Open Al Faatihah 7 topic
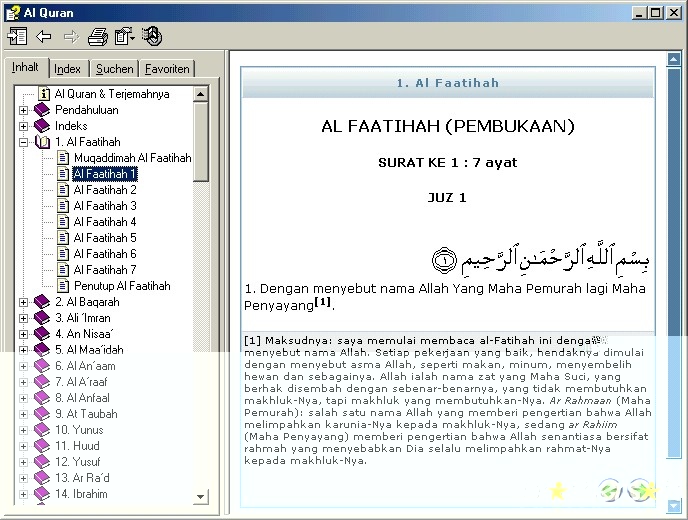This screenshot has width=688, height=520. (105, 270)
